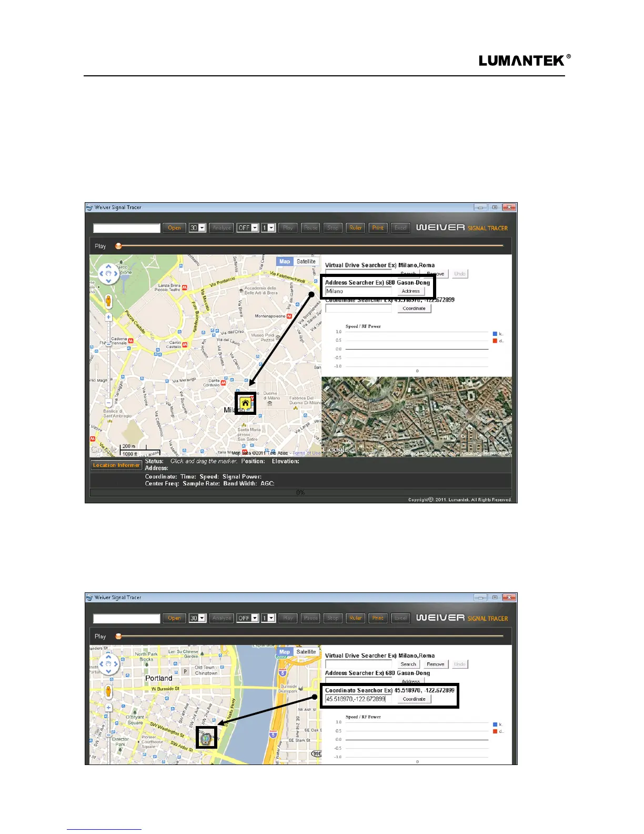Viewport: 644px width, 834px height.
Task: Click the map pan control in Milano window
Action: click(x=109, y=274)
